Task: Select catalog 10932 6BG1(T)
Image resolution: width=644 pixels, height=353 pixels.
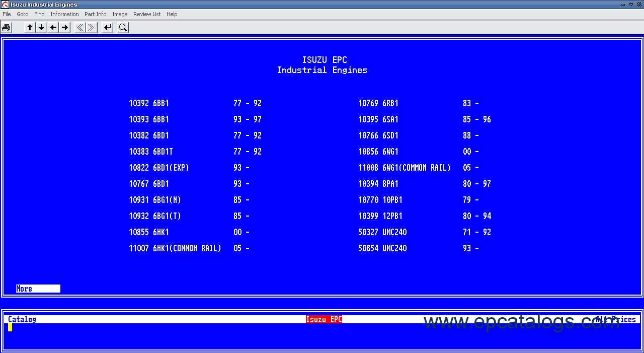Action: (189, 216)
